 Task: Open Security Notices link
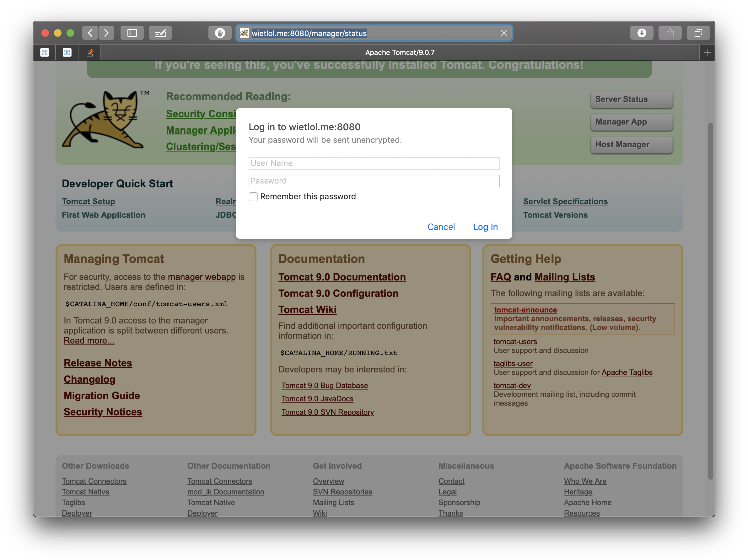pyautogui.click(x=103, y=412)
